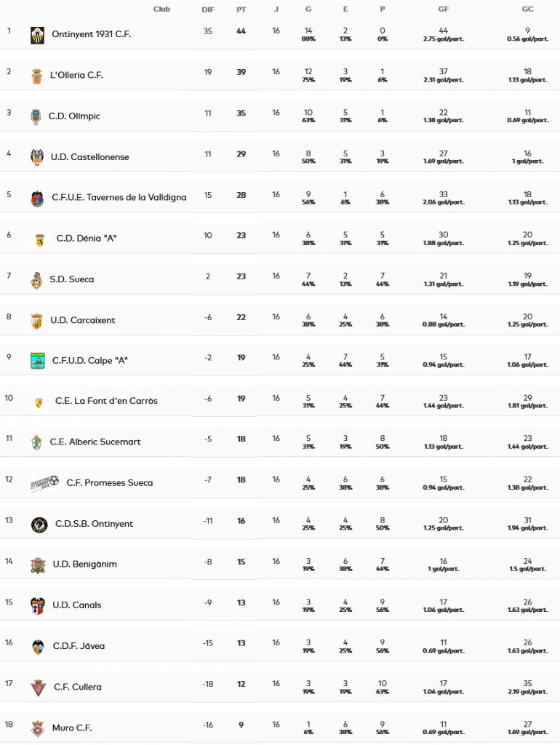The image size is (560, 745).
Task: Click the C.D.S.B. Ontinyent round crest
Action: tap(39, 524)
